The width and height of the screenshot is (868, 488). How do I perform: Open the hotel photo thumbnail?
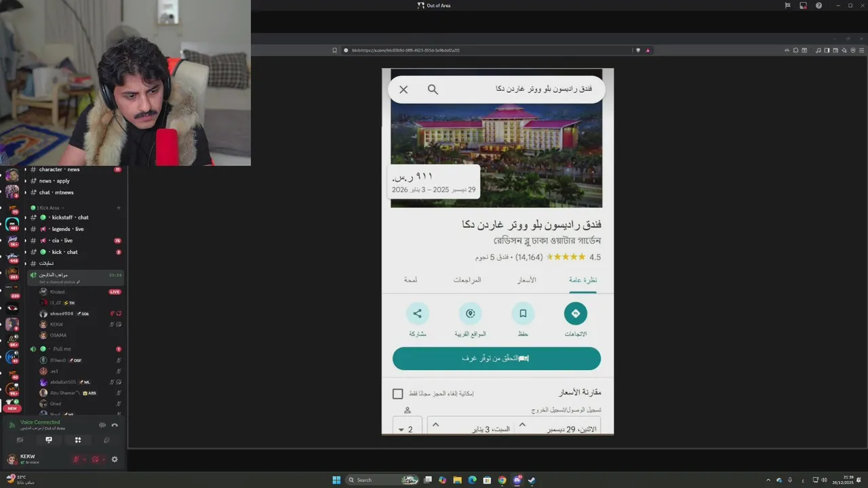tap(496, 155)
